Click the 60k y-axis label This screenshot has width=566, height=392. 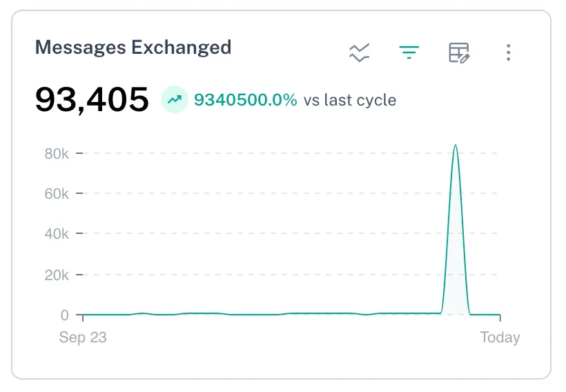click(57, 194)
